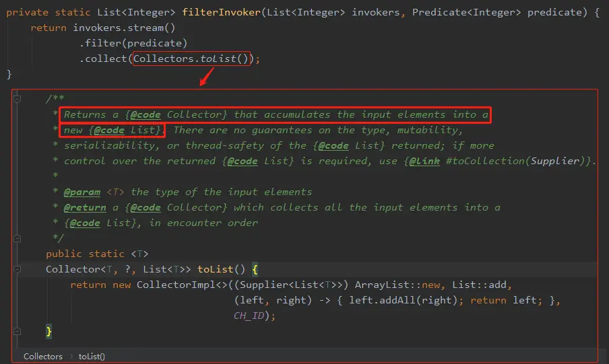Click breadcrumb separator chevron after Collectors
This screenshot has width=609, height=364.
pos(71,356)
